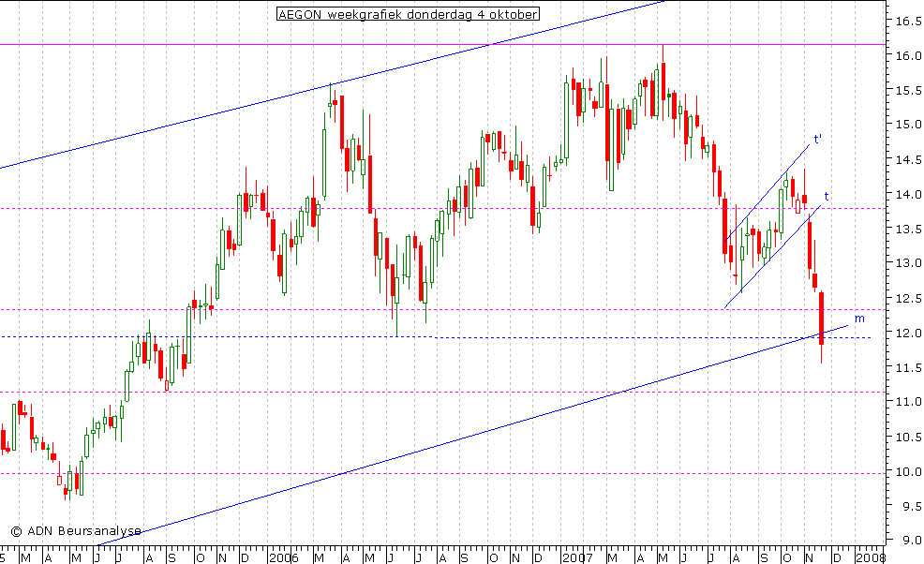Click the 14.5 price axis label
The image size is (924, 564).
[x=908, y=159]
